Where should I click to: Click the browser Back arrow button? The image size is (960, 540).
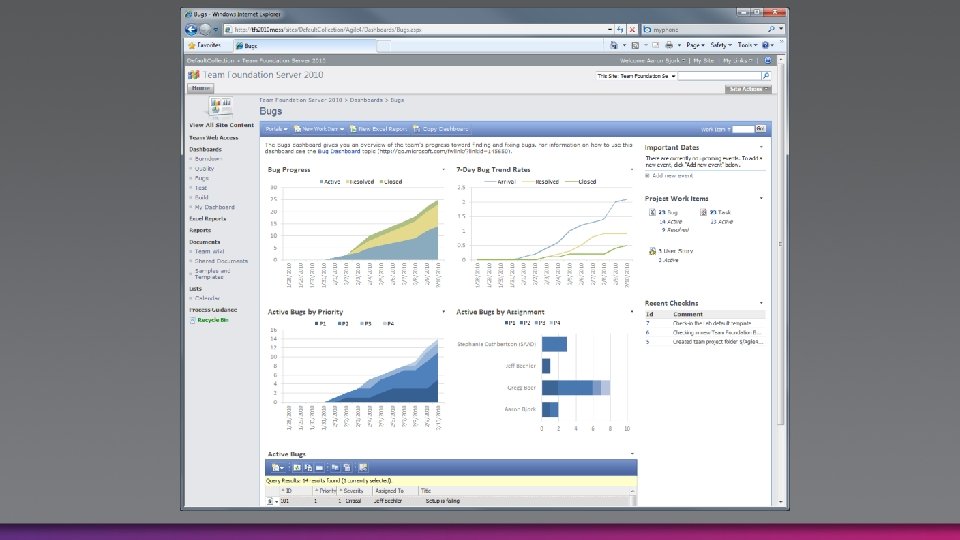[x=191, y=29]
